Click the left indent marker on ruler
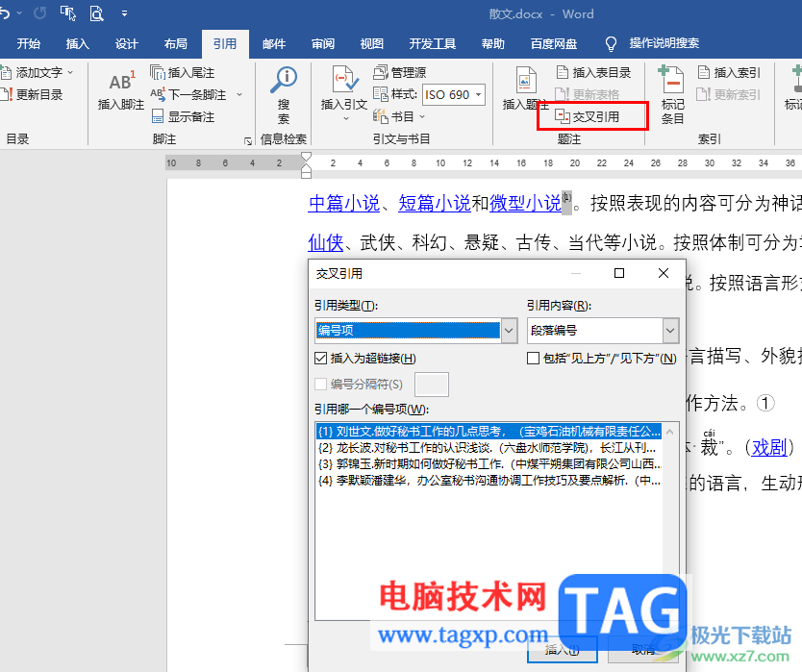802x672 pixels. [x=307, y=174]
